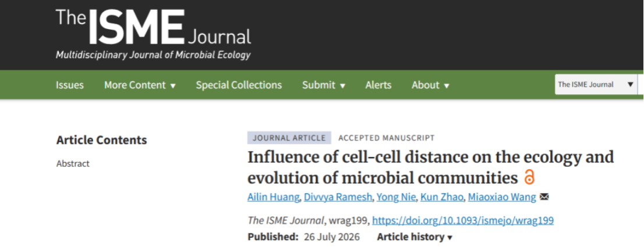
Task: Click the ISME Journal logo
Action: pos(153,34)
